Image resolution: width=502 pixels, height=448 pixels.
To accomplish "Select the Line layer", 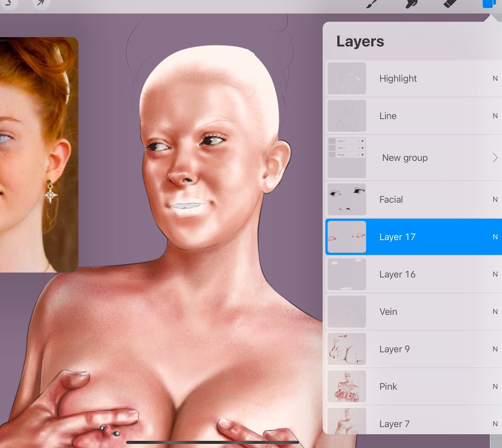I will (418, 116).
